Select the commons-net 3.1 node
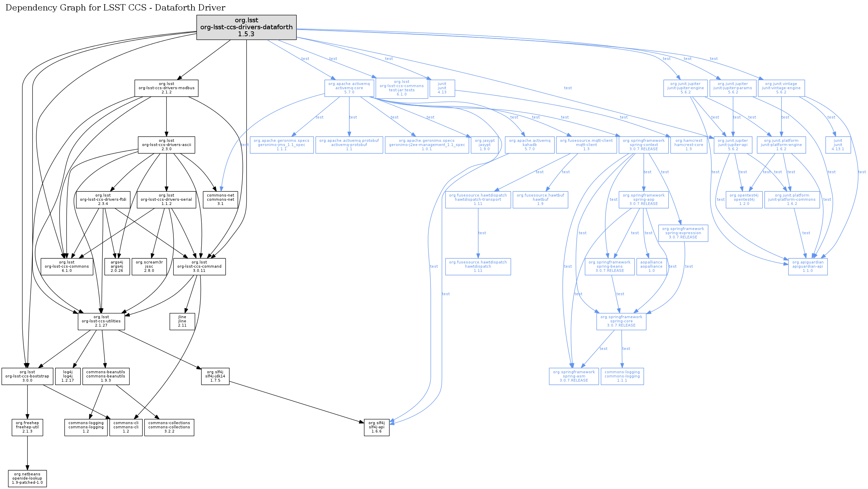Screen dimensions: 868x489 tap(220, 200)
